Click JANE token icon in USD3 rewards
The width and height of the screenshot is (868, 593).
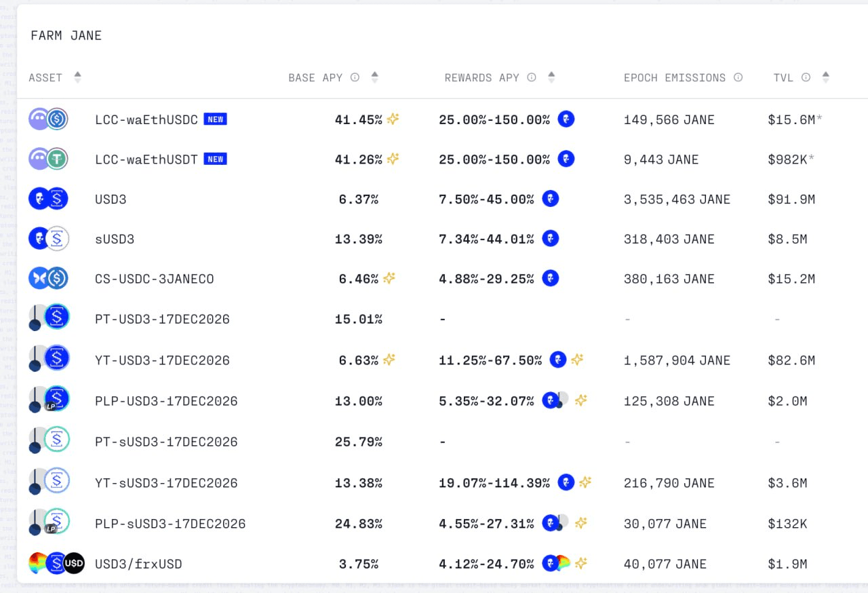pos(551,199)
